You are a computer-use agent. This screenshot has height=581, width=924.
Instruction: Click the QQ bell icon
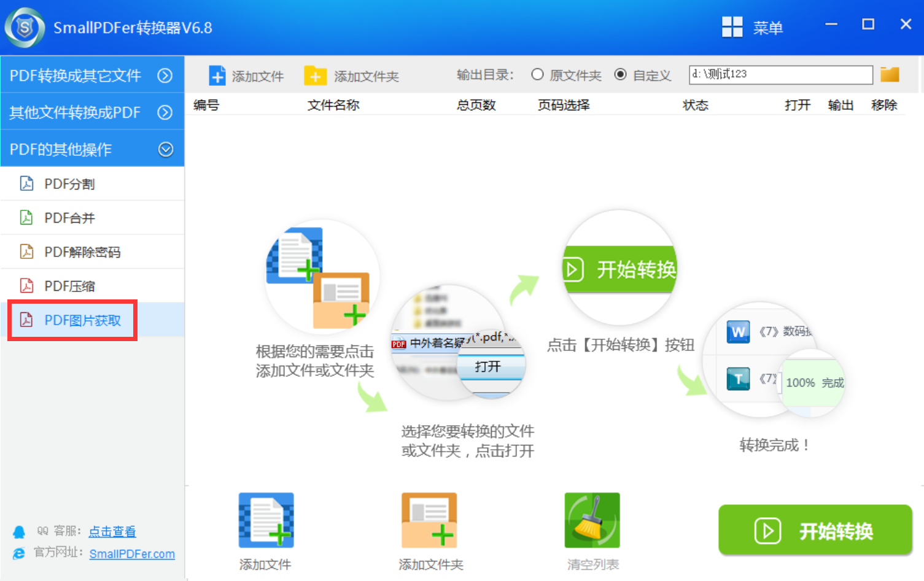(19, 531)
